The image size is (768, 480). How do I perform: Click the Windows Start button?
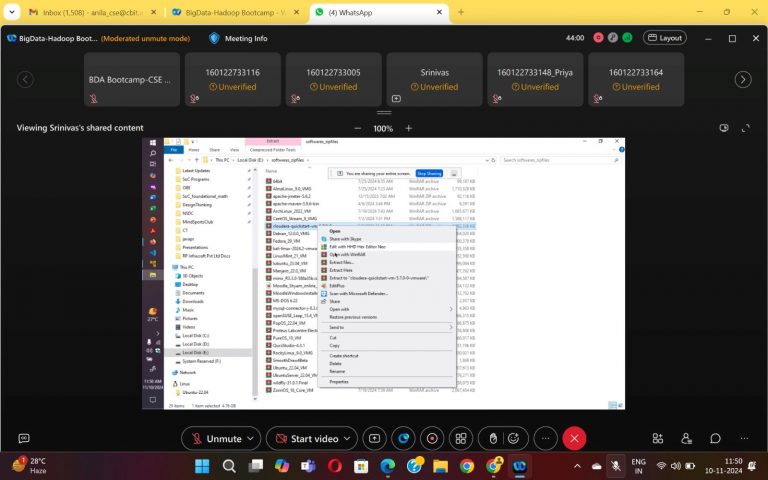click(203, 466)
